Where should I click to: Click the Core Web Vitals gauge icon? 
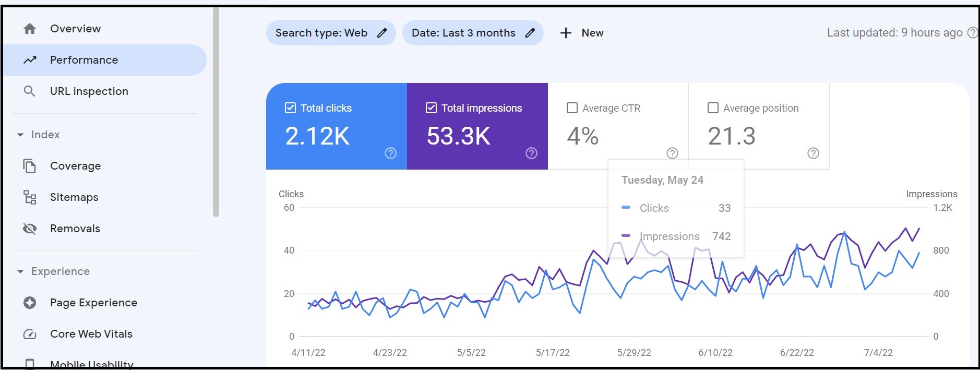tap(30, 334)
